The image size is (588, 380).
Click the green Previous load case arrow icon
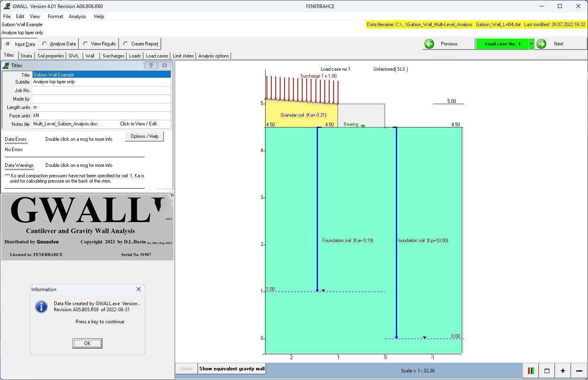click(x=429, y=44)
